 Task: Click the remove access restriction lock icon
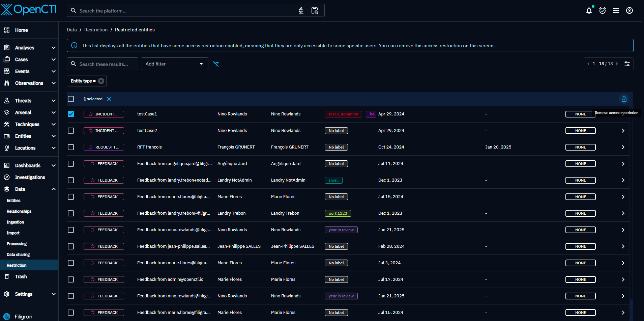click(624, 99)
